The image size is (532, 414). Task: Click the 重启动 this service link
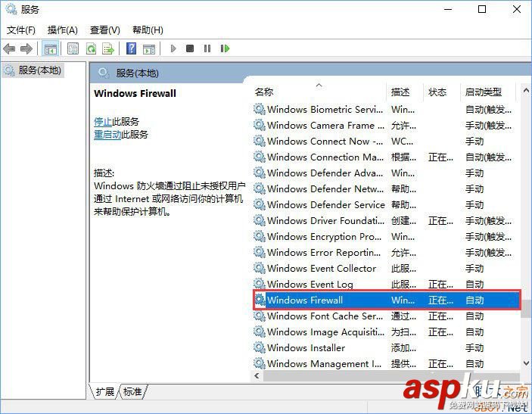pos(107,135)
